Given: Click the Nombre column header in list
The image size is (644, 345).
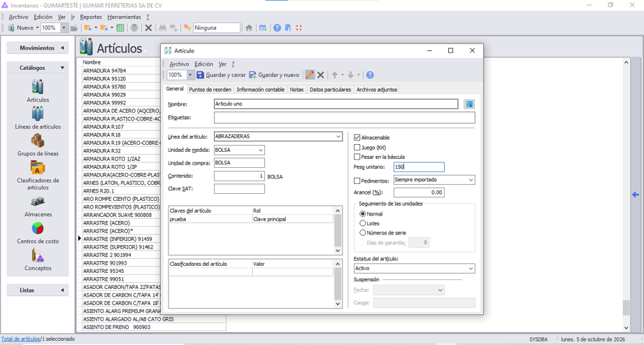Looking at the screenshot, I should (92, 62).
